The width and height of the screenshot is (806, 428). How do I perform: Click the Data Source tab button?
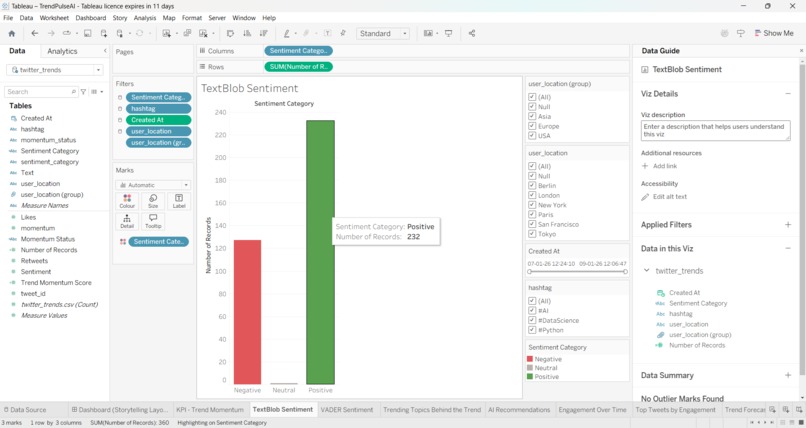click(25, 410)
